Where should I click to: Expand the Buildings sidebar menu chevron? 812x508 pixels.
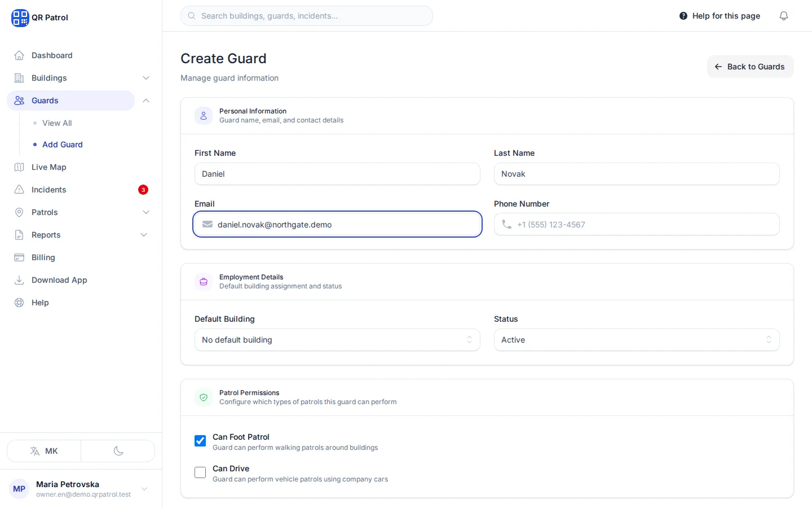tap(146, 78)
